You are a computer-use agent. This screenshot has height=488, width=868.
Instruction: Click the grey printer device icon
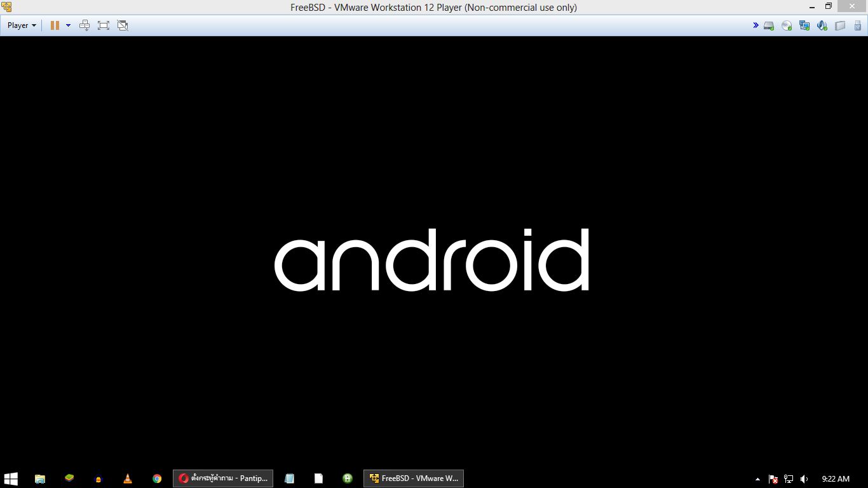(840, 26)
